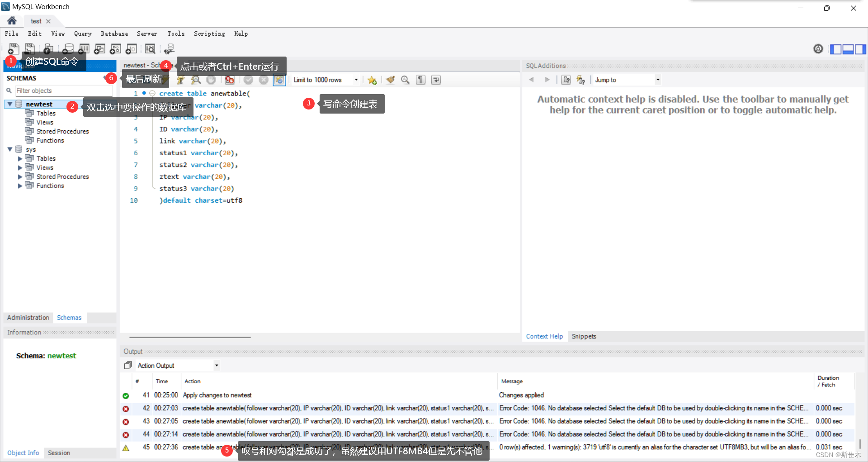
Task: Create a new SQL tab icon
Action: coord(14,48)
